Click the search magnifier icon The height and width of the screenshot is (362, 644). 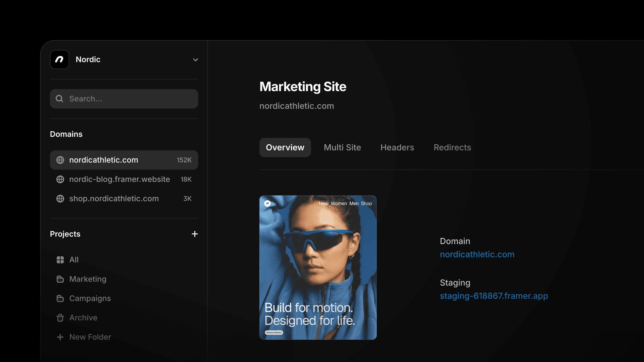point(60,98)
